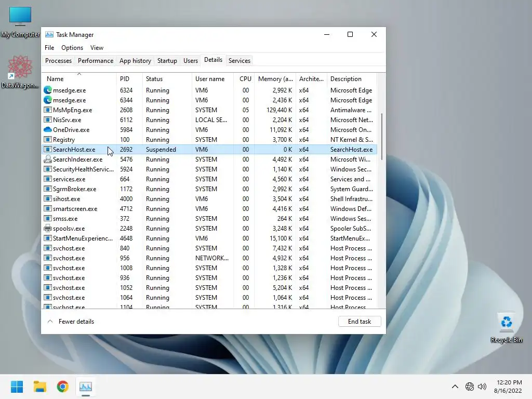The height and width of the screenshot is (399, 532).
Task: Click the '129,440 K' memory value
Action: click(279, 110)
